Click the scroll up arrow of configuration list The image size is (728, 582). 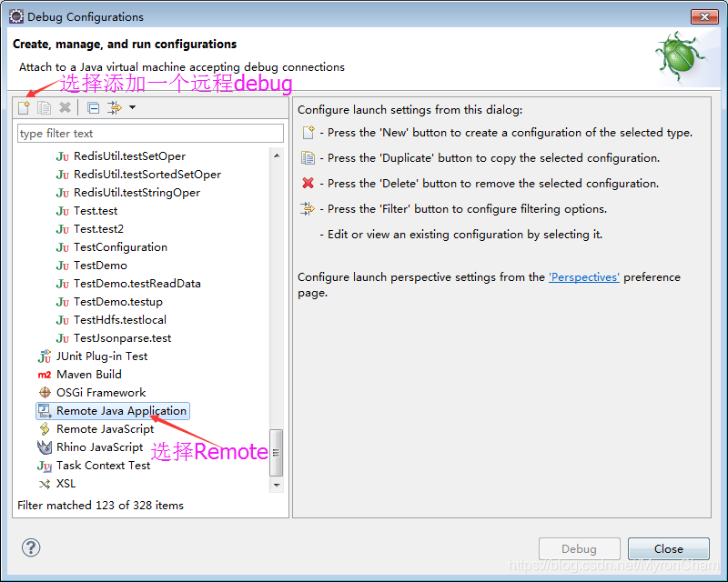[x=277, y=156]
